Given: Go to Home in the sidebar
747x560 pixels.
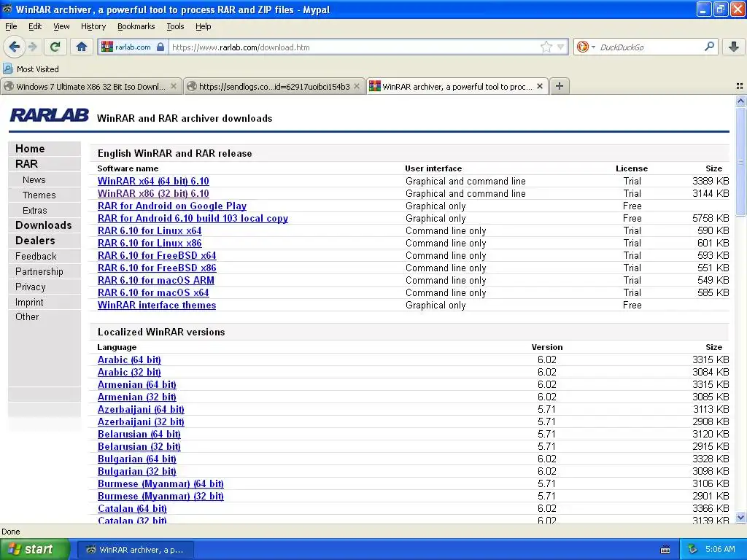Looking at the screenshot, I should tap(30, 149).
